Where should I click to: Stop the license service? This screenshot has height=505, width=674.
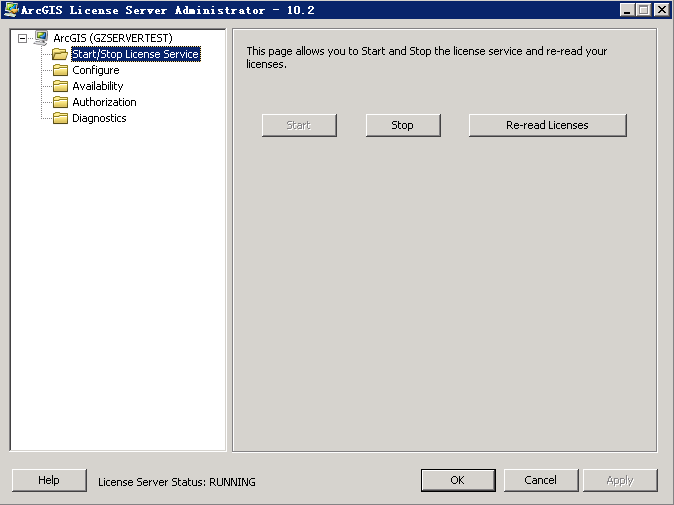click(403, 125)
